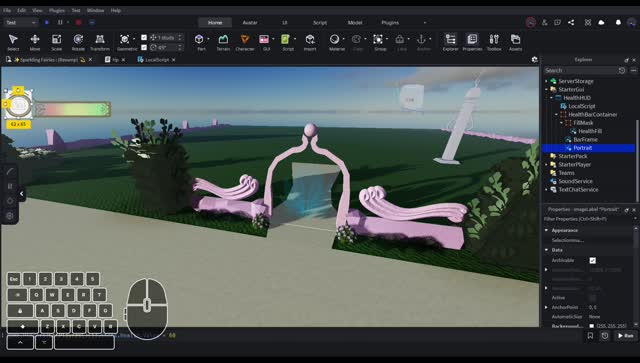Viewport: 640px width, 363px height.
Task: Switch to the LocalScript document tab
Action: [x=157, y=60]
